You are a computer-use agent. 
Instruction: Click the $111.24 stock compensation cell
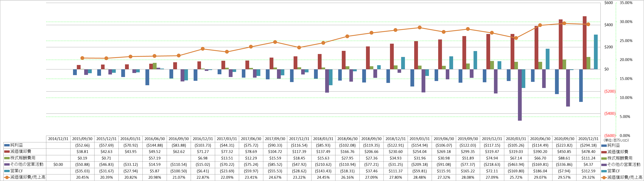[588, 158]
